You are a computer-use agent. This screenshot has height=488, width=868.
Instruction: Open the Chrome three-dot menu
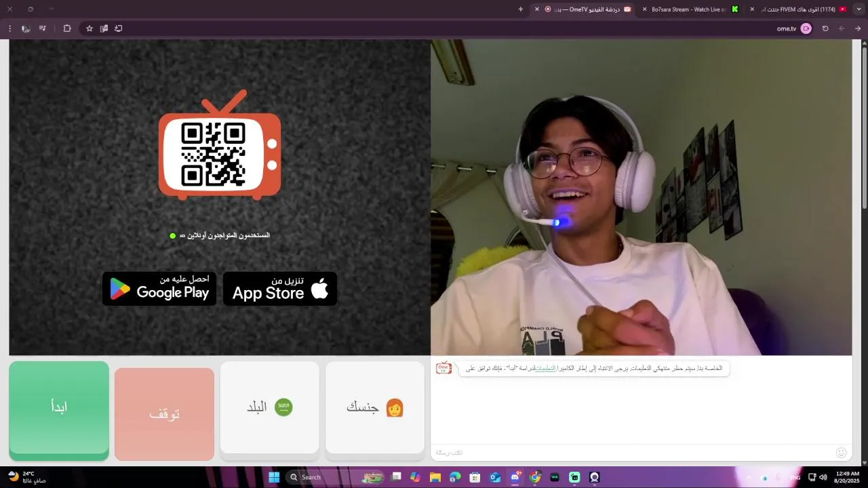9,28
